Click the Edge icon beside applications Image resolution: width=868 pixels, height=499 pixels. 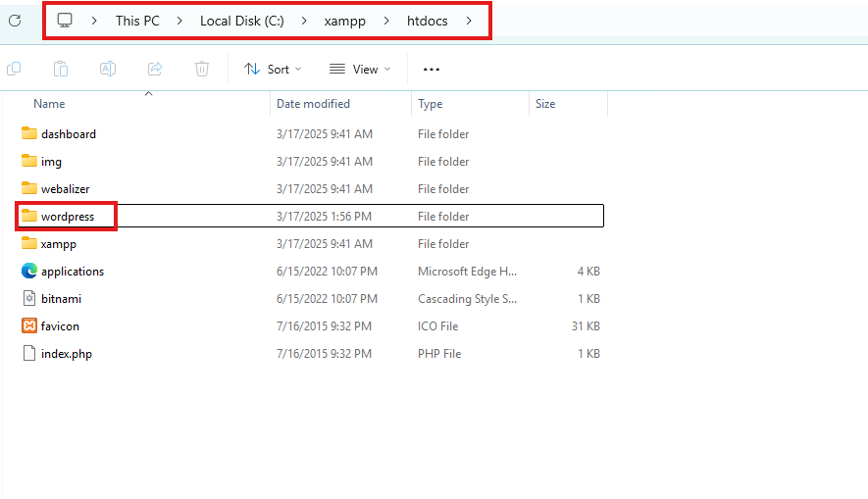coord(29,271)
